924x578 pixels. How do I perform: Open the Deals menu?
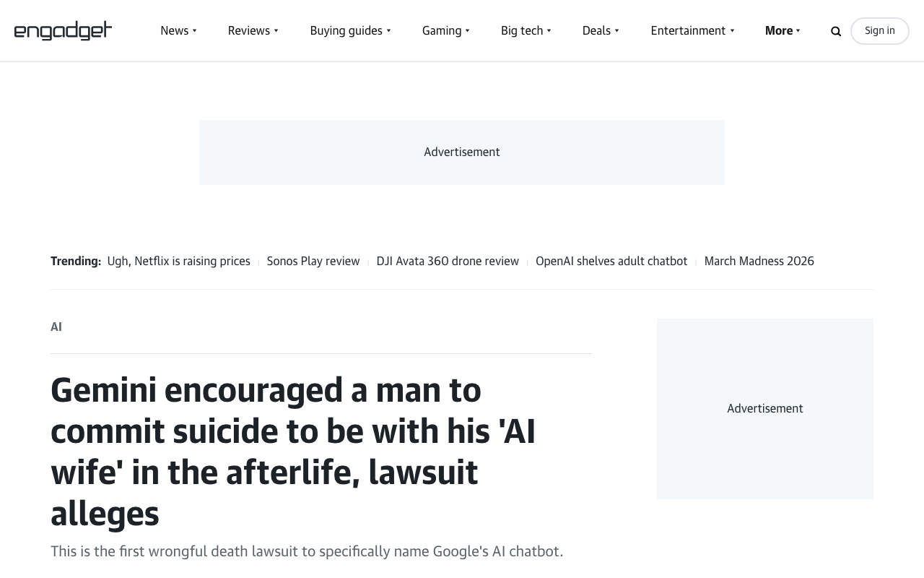(596, 30)
